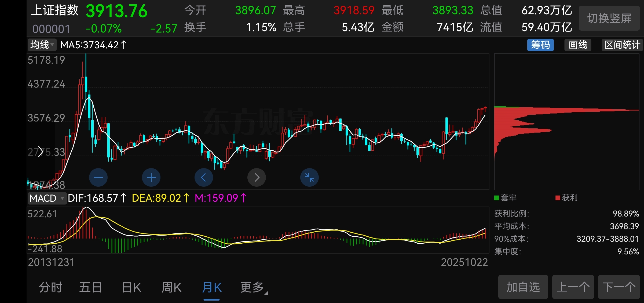
Task: Toggle 区间统计 range statistics
Action: coord(622,45)
